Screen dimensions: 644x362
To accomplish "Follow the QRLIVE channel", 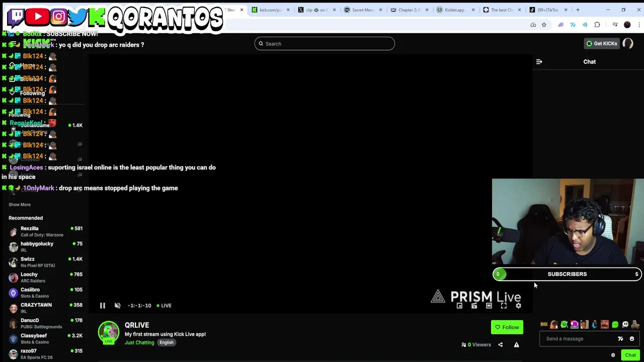I will [x=507, y=327].
